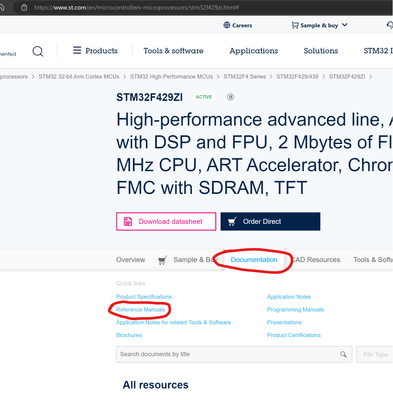
Task: Open the Products hamburger menu icon
Action: click(x=77, y=50)
